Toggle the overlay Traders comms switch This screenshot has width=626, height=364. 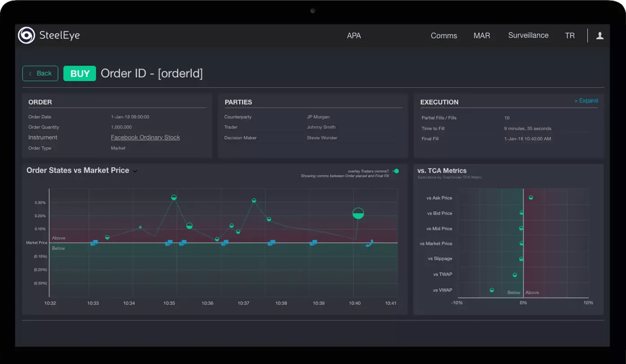395,171
